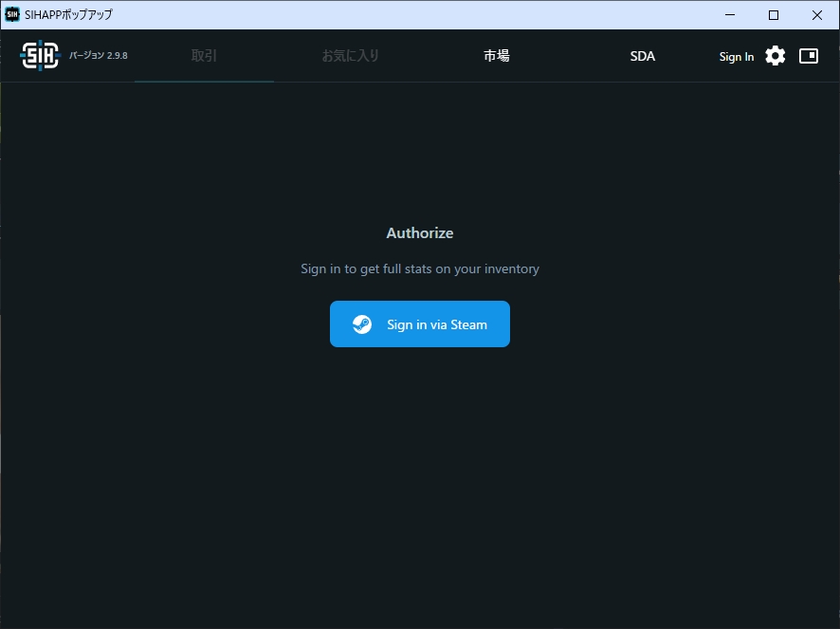Click the SIH app icon in the title bar
This screenshot has width=840, height=629.
tap(12, 14)
